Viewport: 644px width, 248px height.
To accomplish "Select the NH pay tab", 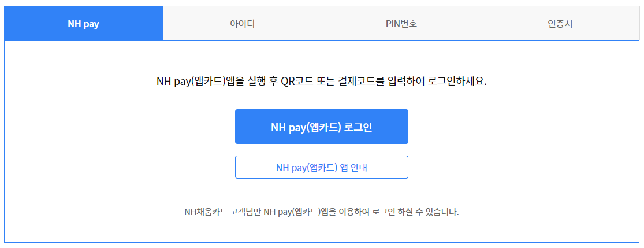I will click(84, 24).
